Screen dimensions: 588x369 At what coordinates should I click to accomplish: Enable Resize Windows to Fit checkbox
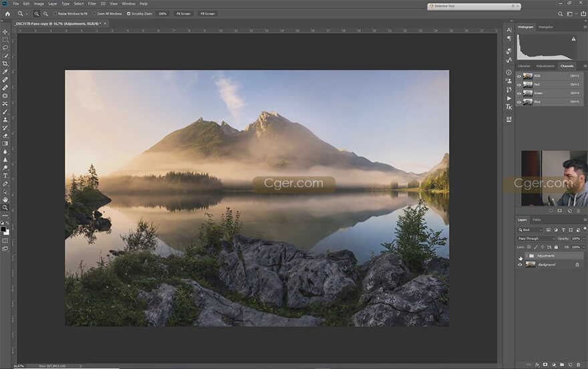coord(55,13)
